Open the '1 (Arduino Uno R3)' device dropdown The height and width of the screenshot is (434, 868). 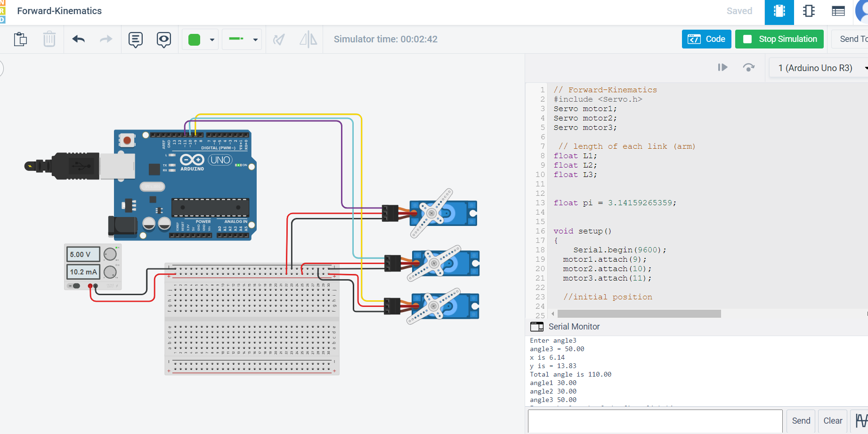(817, 67)
